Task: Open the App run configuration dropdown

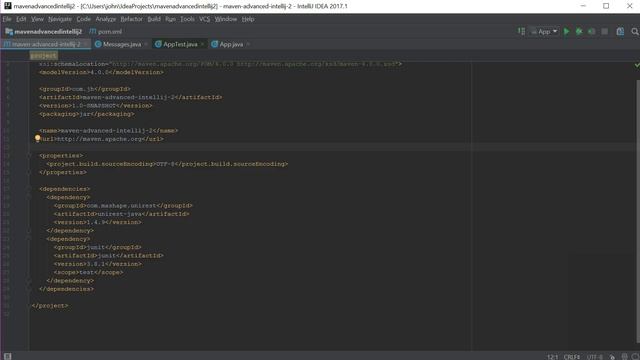Action: tap(544, 31)
